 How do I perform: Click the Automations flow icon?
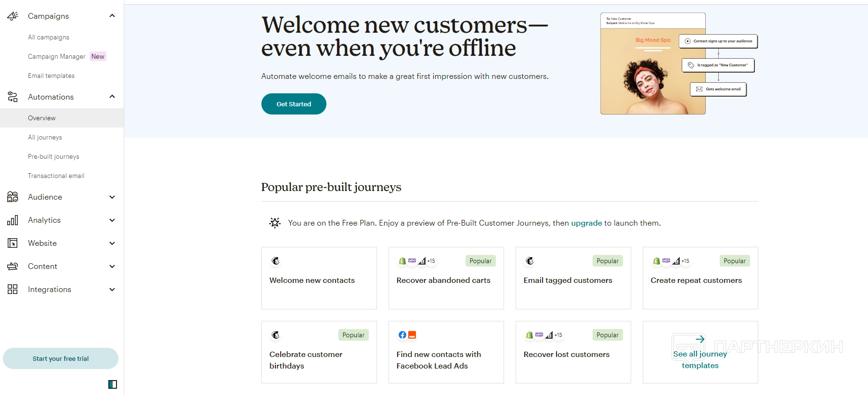(x=13, y=97)
